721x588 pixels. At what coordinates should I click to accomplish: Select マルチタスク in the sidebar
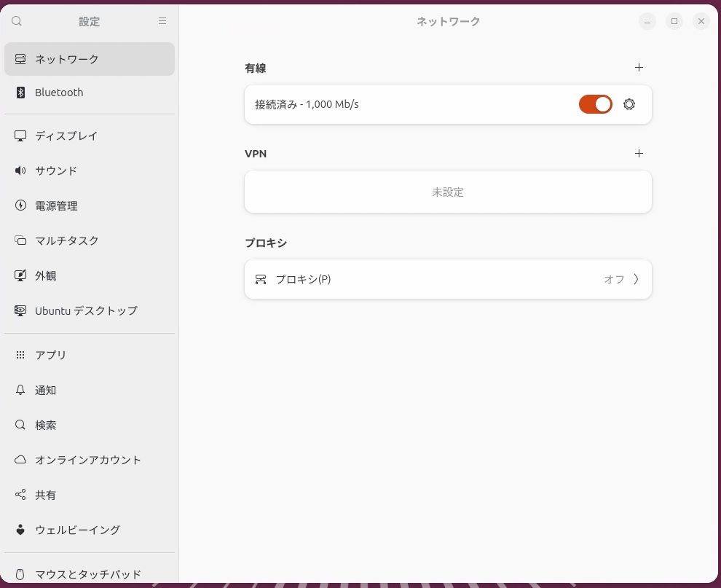click(90, 240)
